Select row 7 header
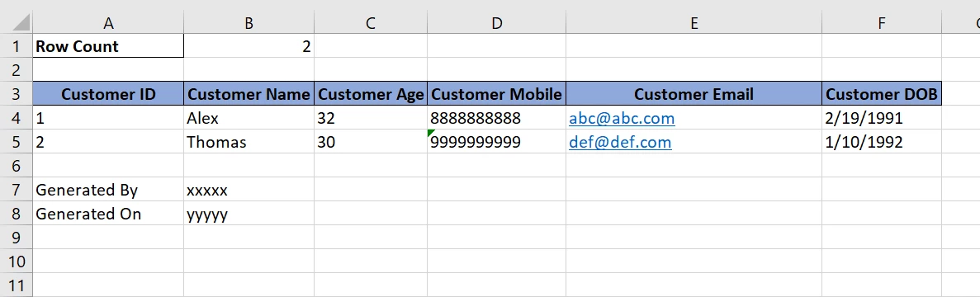980x297 pixels. [x=17, y=189]
